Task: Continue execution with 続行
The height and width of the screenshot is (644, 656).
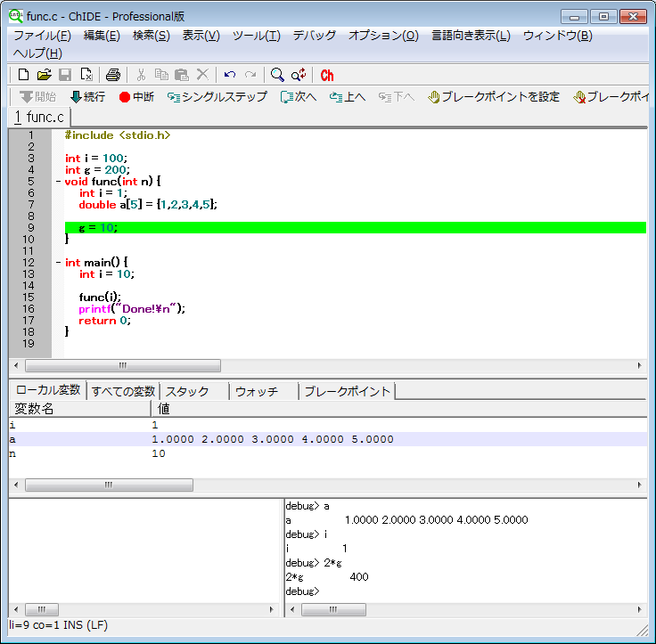Action: pyautogui.click(x=88, y=97)
